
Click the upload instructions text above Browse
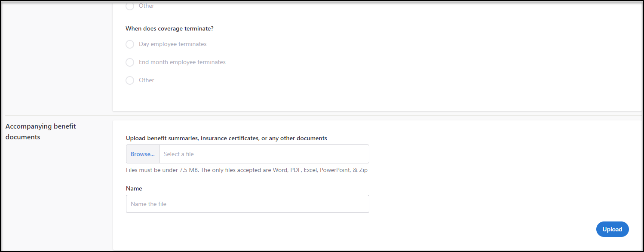click(x=226, y=138)
